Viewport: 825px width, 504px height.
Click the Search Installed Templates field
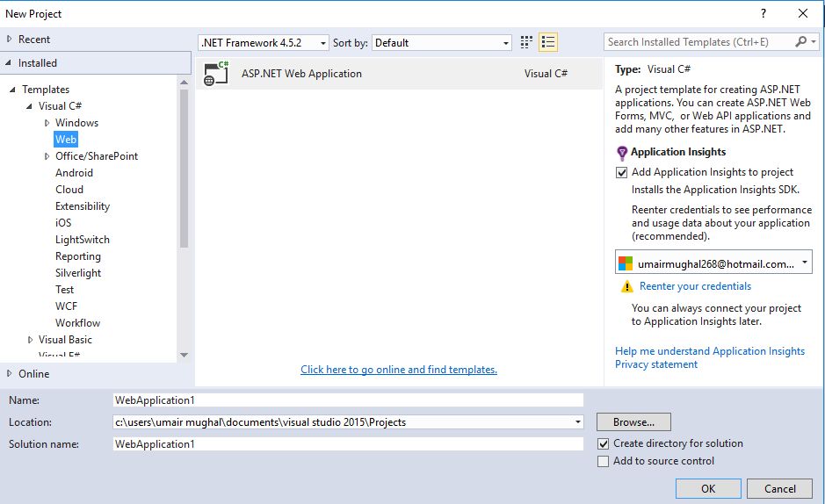click(699, 42)
